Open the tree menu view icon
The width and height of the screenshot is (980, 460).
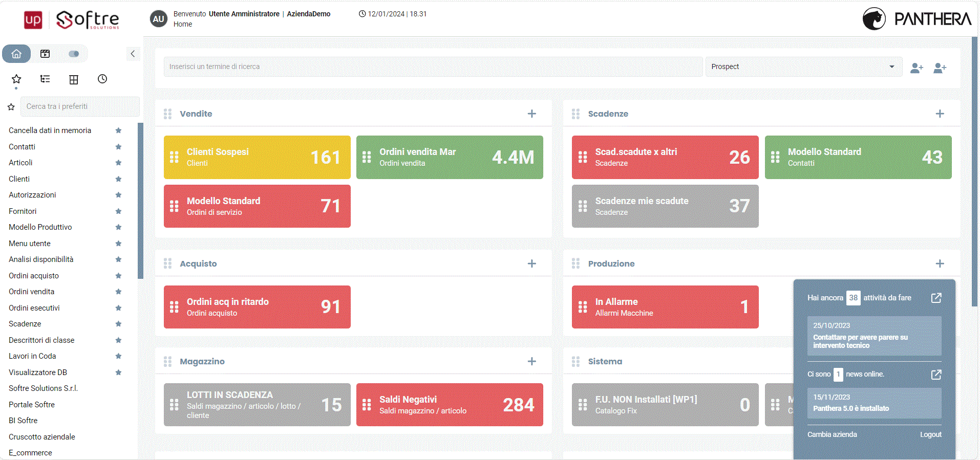[45, 79]
